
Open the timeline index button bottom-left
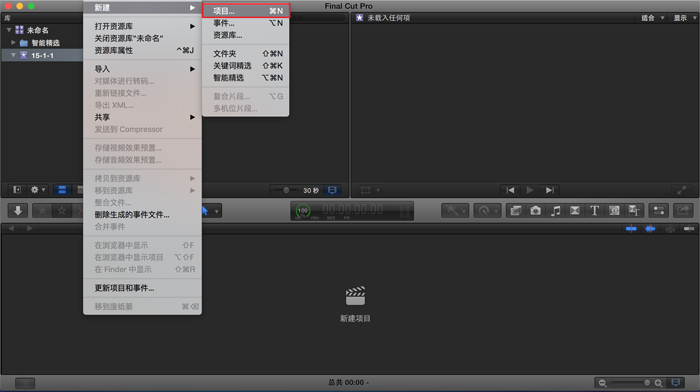click(25, 383)
